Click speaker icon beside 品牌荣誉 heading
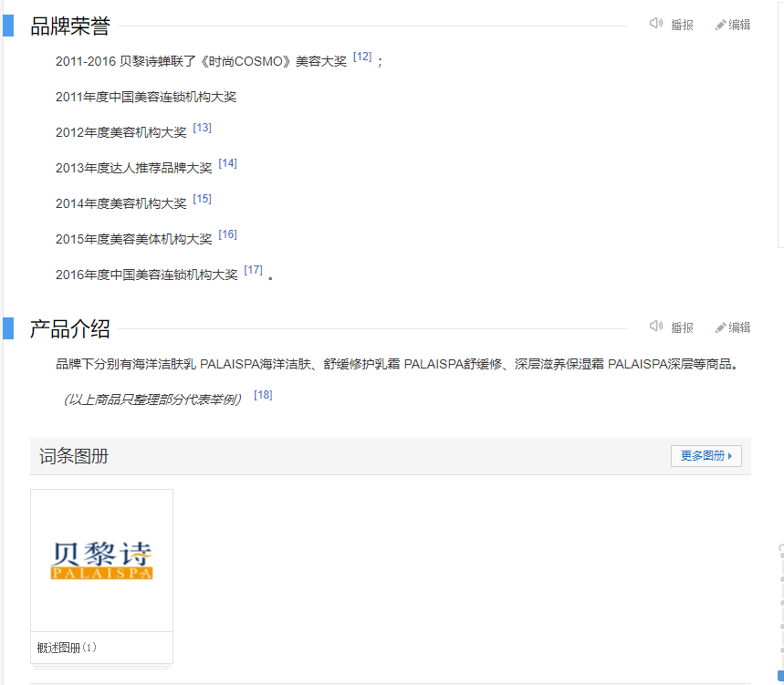This screenshot has height=685, width=784. pos(656,24)
